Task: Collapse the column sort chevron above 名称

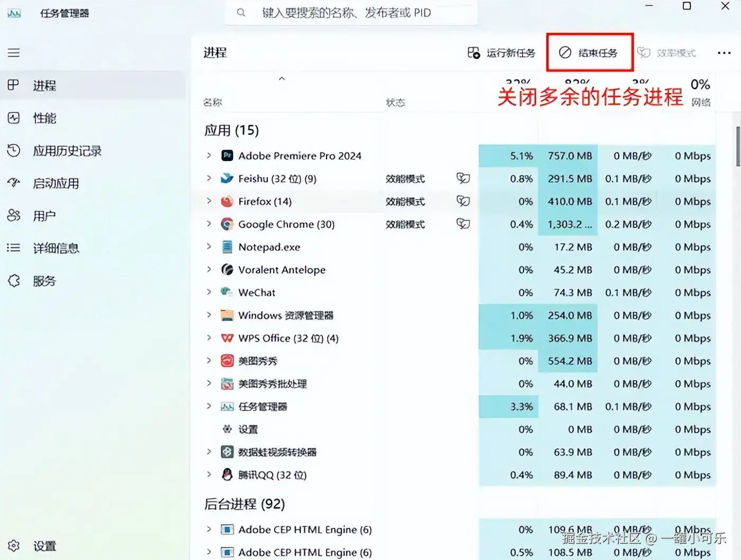Action: pyautogui.click(x=282, y=78)
